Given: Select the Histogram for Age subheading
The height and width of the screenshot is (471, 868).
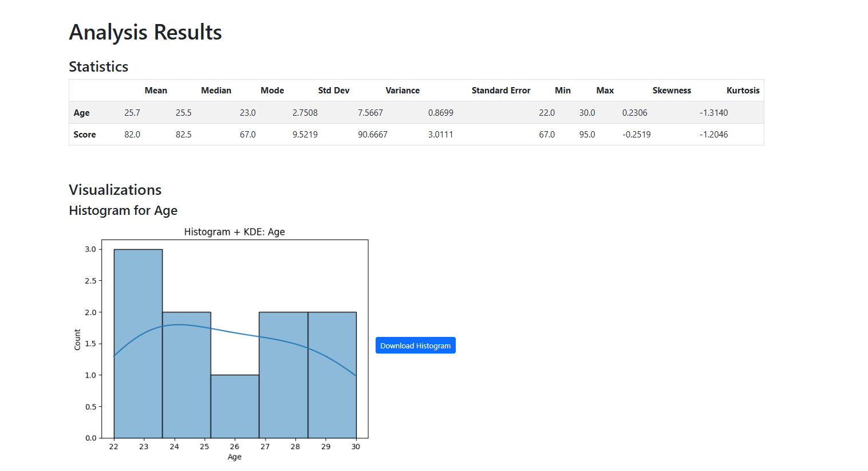Looking at the screenshot, I should 123,210.
